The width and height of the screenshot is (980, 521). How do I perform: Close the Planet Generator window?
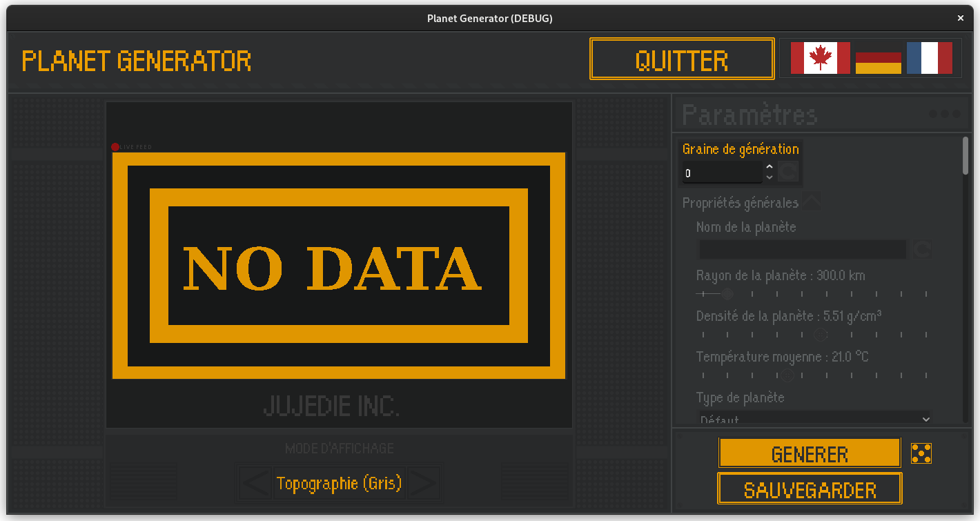coord(960,19)
